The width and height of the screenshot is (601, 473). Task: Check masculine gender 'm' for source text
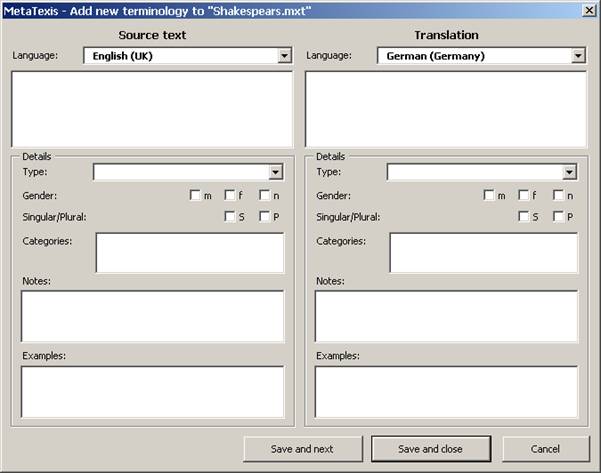pyautogui.click(x=195, y=196)
